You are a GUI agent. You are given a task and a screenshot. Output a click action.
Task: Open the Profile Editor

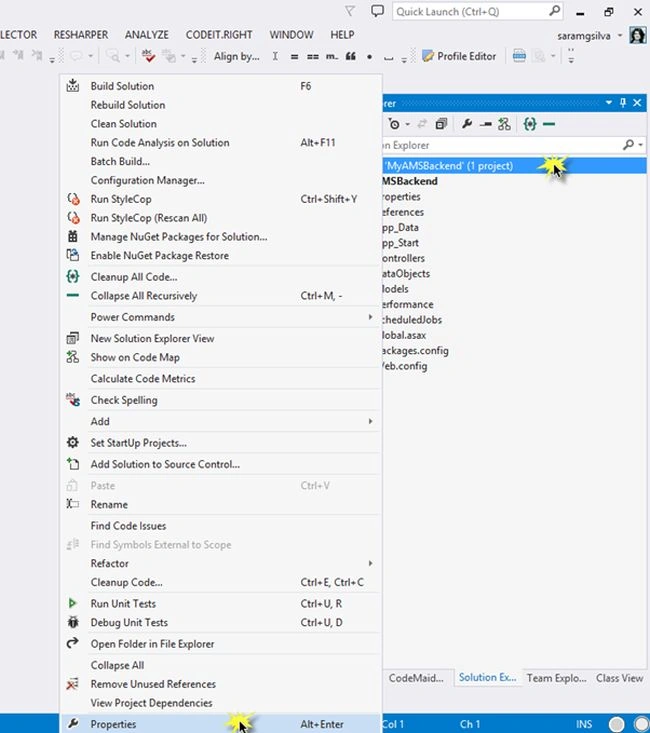[x=459, y=56]
